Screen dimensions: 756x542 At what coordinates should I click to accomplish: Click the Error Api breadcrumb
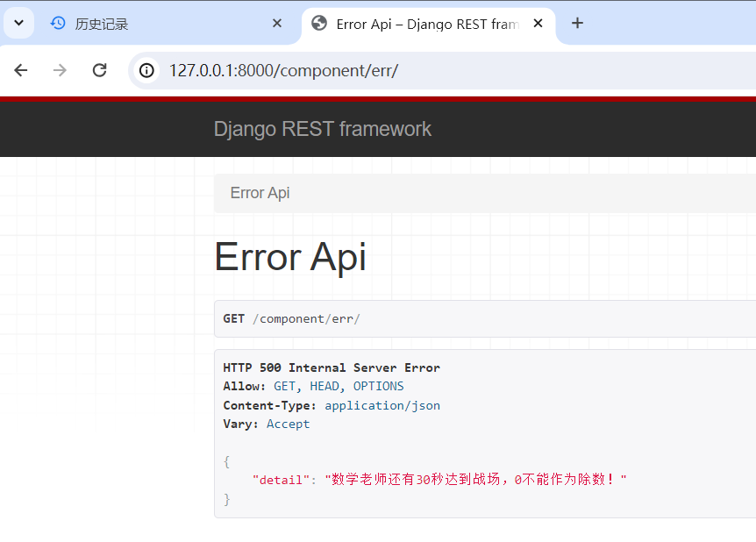pyautogui.click(x=260, y=193)
